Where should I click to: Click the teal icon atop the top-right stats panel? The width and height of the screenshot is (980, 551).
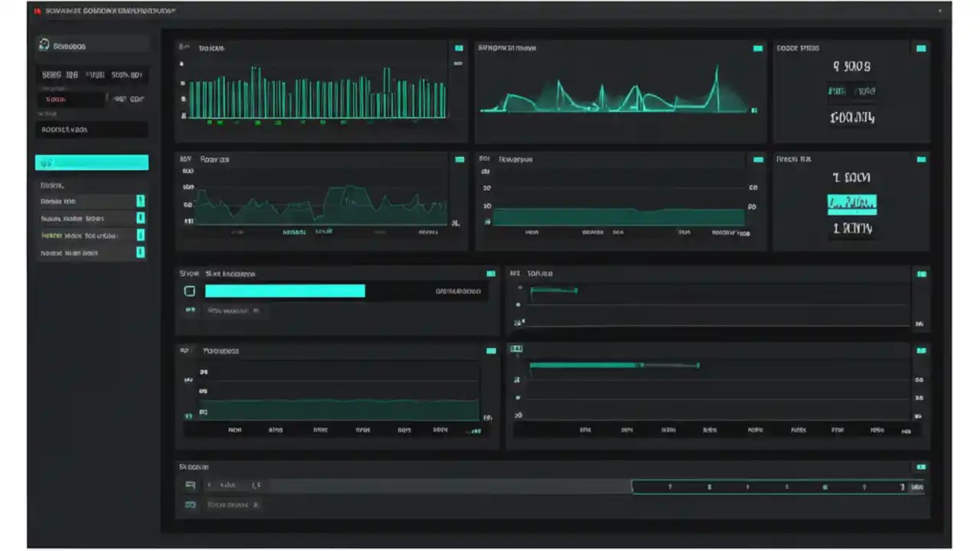pos(921,47)
